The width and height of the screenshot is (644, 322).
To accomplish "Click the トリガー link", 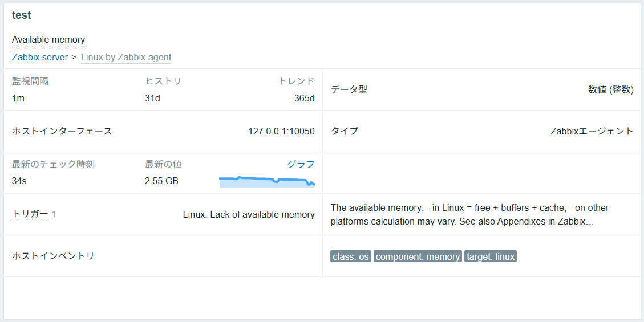I will pyautogui.click(x=30, y=214).
